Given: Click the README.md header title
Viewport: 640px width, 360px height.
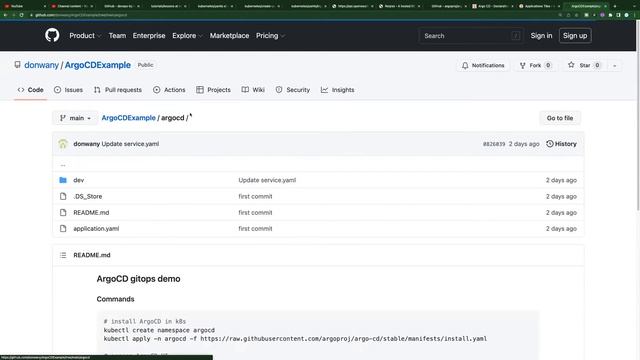Looking at the screenshot, I should click(x=92, y=255).
